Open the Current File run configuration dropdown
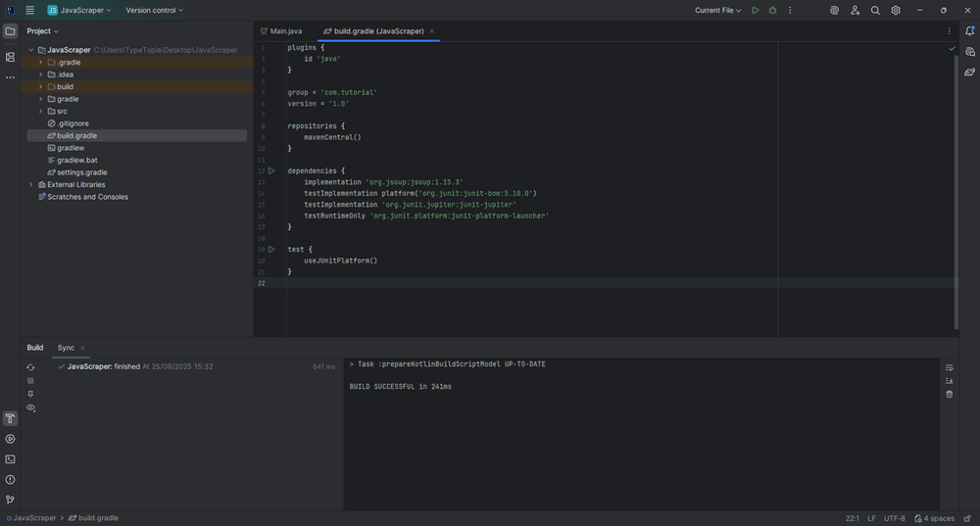 (718, 11)
